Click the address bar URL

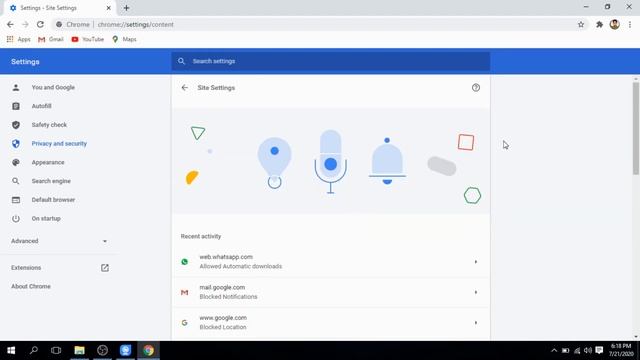(x=136, y=24)
